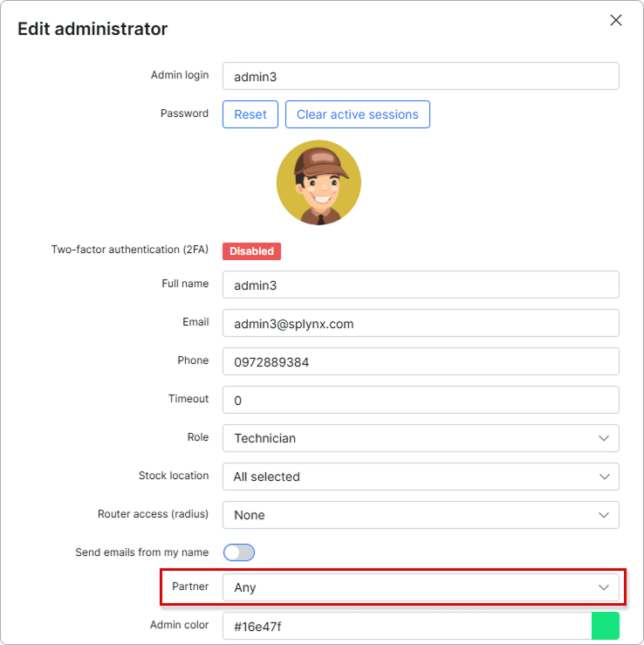Click the Disabled 2FA status badge

(251, 251)
